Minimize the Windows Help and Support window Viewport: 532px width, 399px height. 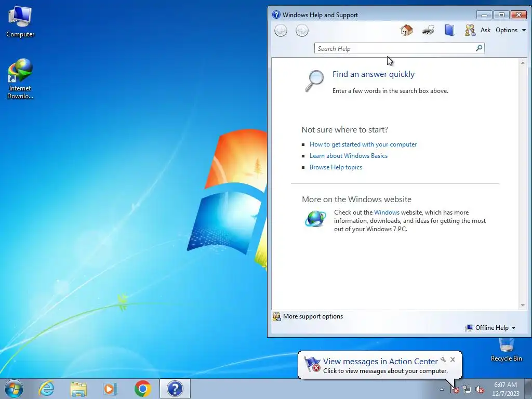tap(484, 15)
